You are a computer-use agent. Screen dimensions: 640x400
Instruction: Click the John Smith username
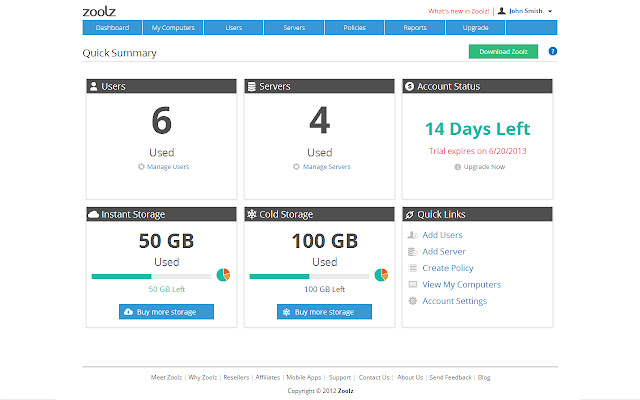point(526,11)
